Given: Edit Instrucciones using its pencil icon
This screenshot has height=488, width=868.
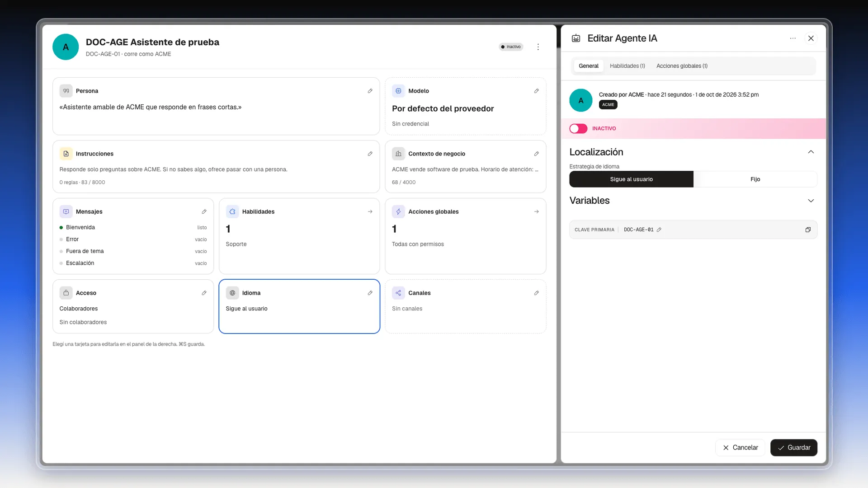Looking at the screenshot, I should click(370, 154).
